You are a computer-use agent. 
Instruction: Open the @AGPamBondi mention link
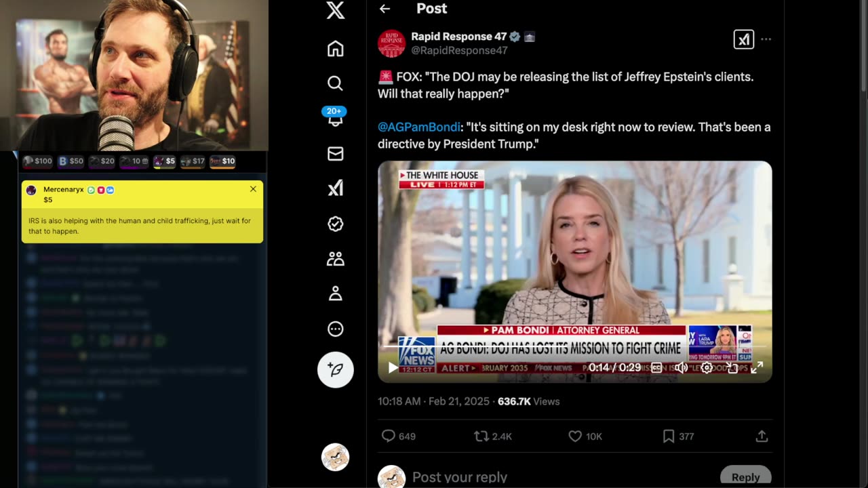(419, 127)
